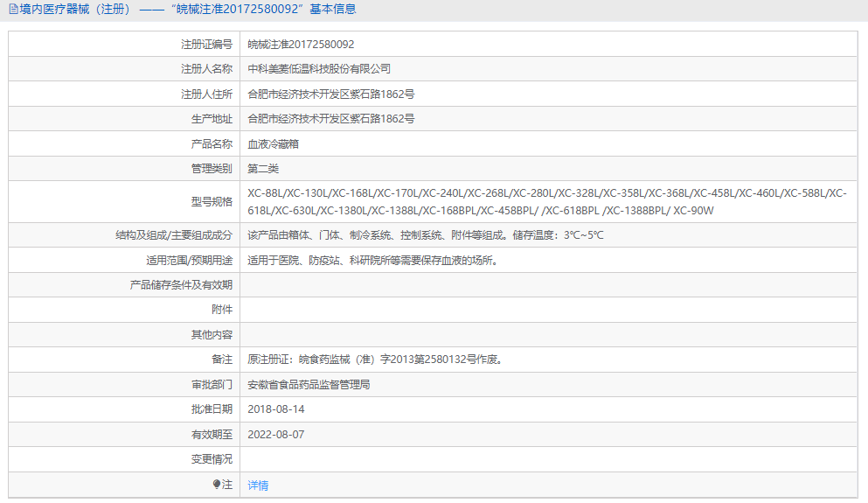The height and width of the screenshot is (503, 868).
Task: Click the 备注 label
Action: point(222,360)
